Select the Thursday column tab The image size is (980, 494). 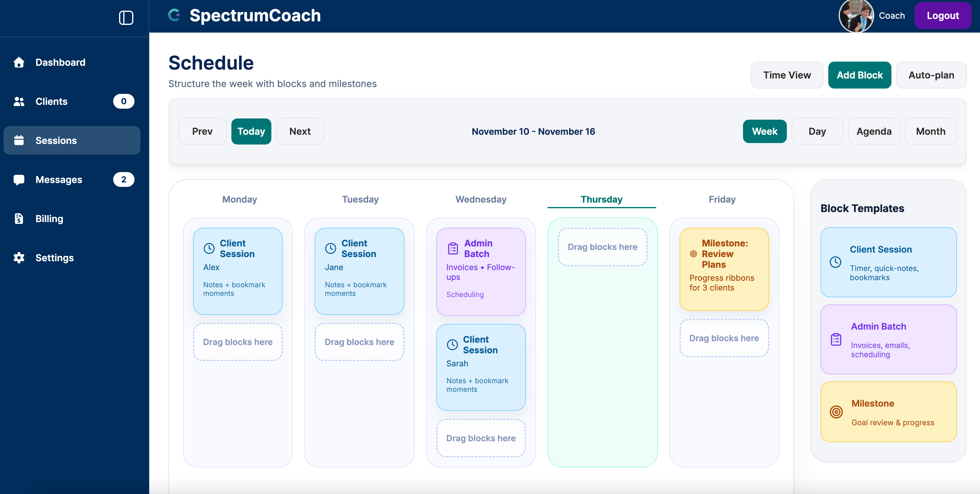[x=601, y=199]
